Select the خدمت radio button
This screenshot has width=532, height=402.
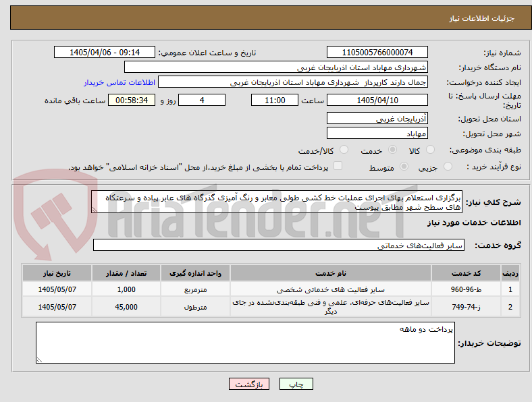click(x=392, y=150)
